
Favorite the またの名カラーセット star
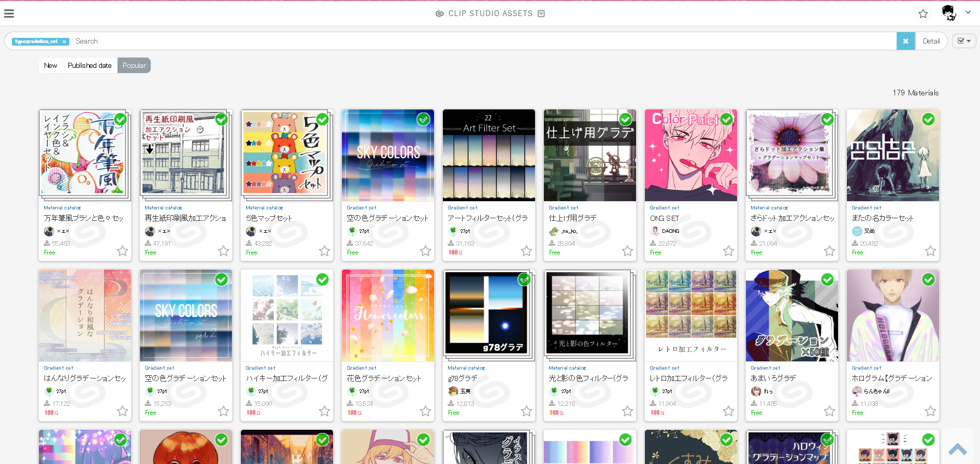(930, 251)
